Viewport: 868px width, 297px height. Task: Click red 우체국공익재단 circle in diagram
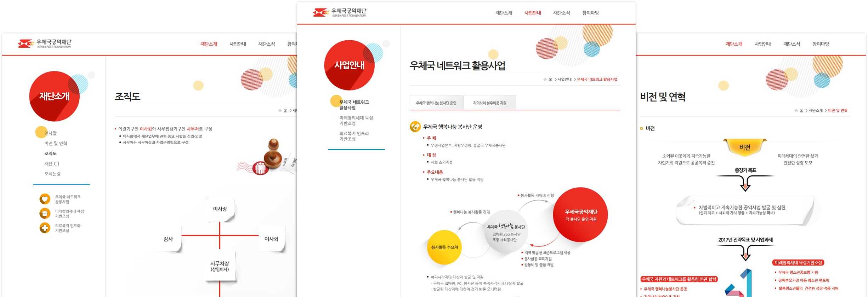click(580, 215)
